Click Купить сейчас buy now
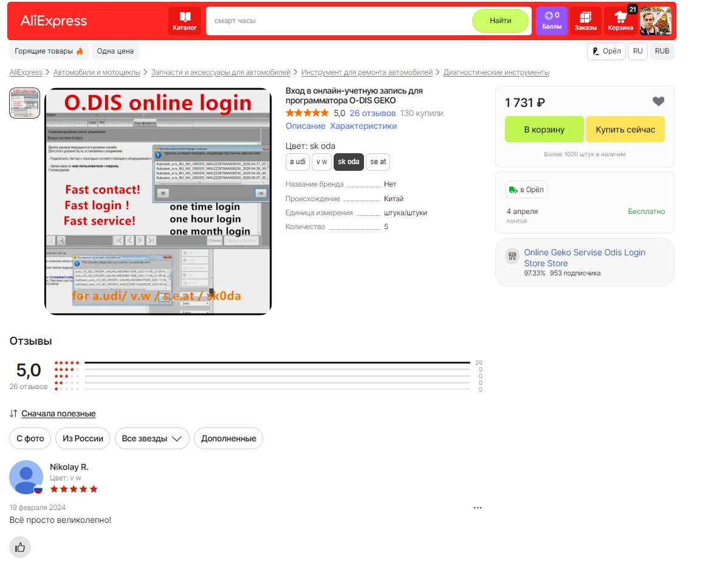This screenshot has width=728, height=580. [625, 129]
